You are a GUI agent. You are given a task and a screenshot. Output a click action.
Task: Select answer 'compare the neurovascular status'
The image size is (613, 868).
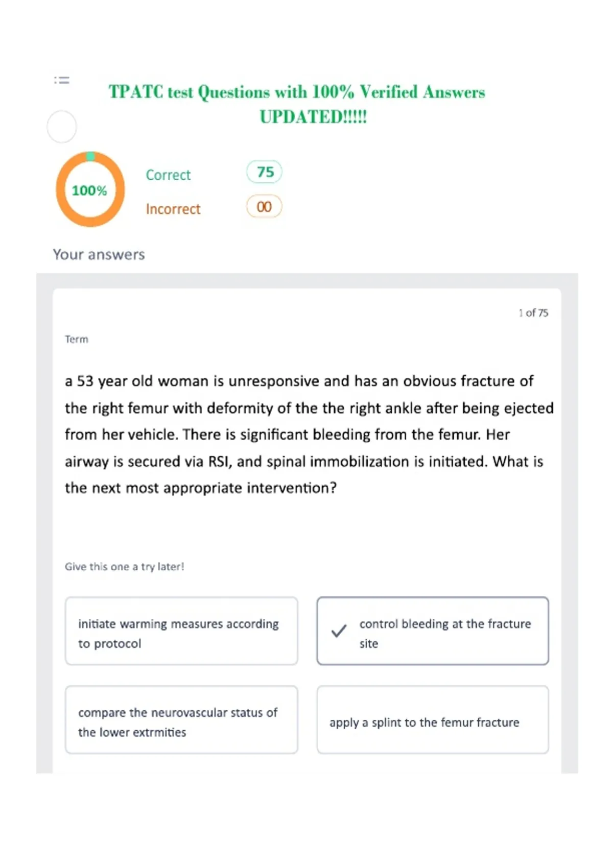pos(181,719)
